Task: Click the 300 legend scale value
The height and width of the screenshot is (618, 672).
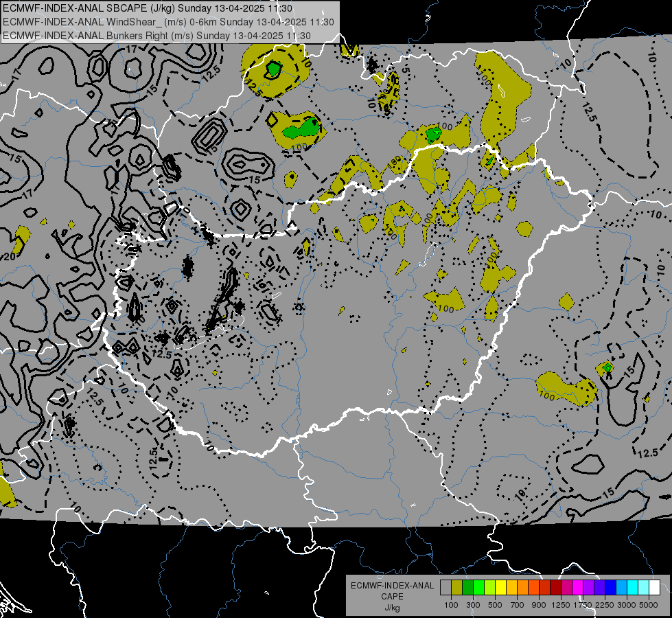Action: point(473,605)
